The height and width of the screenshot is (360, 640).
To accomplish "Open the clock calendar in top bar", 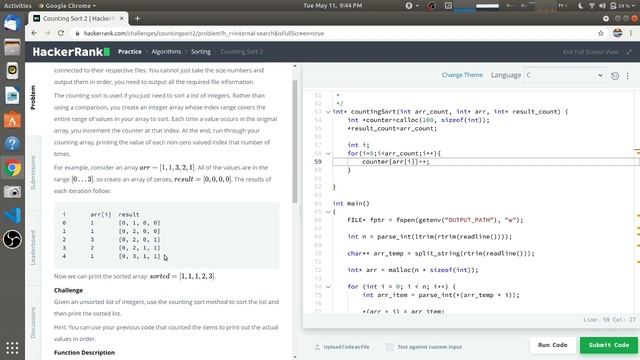I will (333, 6).
